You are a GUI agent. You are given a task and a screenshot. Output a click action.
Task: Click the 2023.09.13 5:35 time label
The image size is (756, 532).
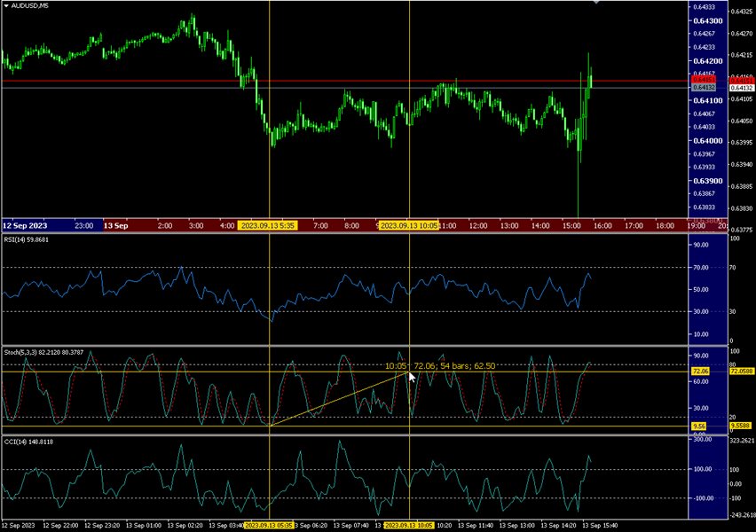click(x=268, y=225)
